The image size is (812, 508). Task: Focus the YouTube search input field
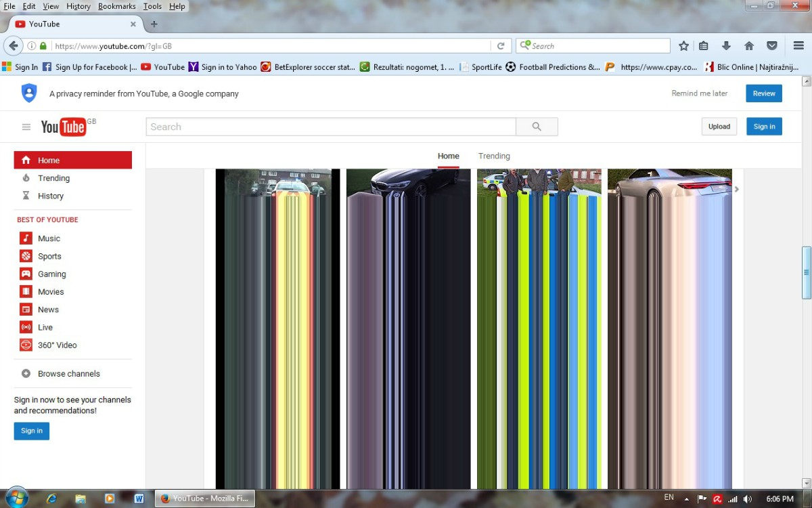point(331,127)
